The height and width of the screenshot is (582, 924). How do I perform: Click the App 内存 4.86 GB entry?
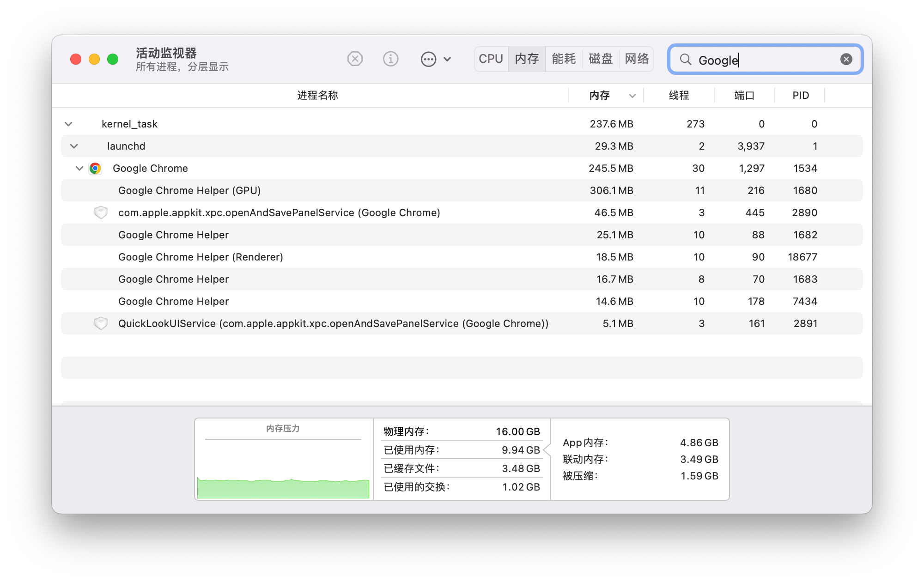(640, 443)
